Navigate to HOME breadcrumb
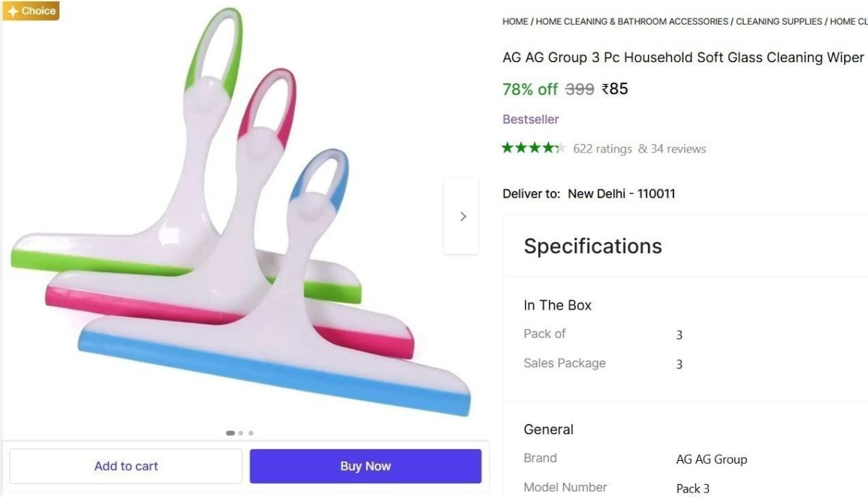Screen dimensions: 868x497 tap(515, 21)
